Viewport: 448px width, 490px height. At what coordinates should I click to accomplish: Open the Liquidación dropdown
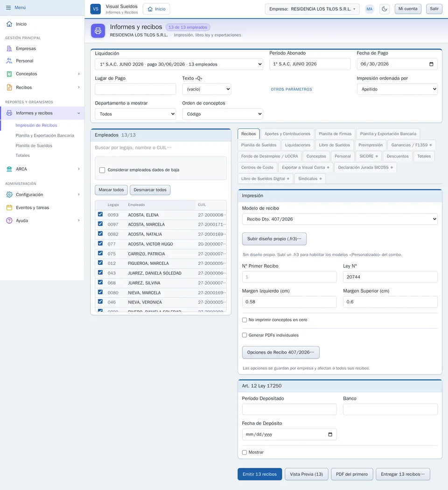(179, 64)
